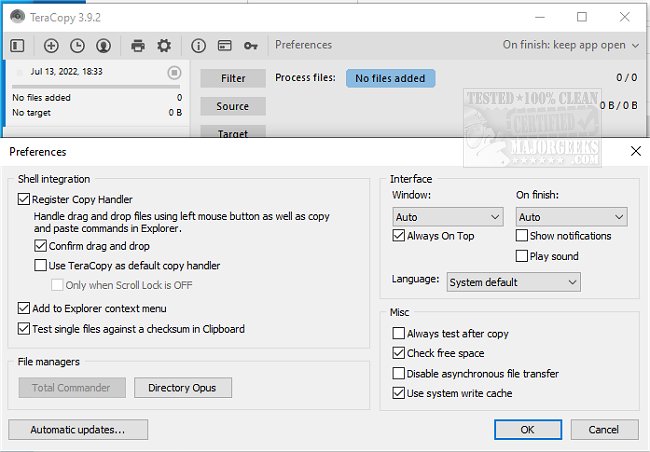650x452 pixels.
Task: Click the No files added button
Action: coord(390,78)
